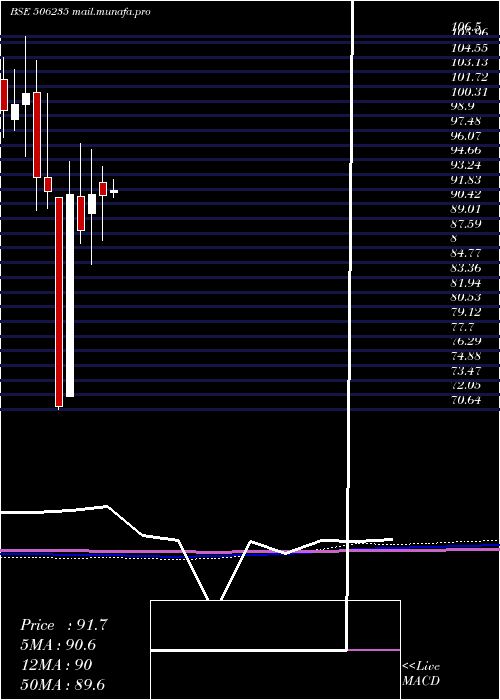Click the 104.55 price axis label
The image size is (500, 700).
[470, 48]
